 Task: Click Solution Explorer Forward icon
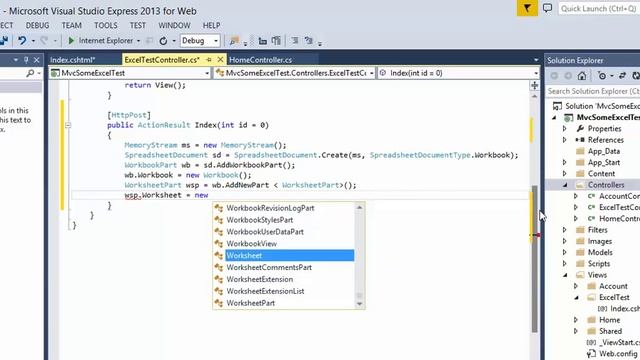tap(568, 76)
